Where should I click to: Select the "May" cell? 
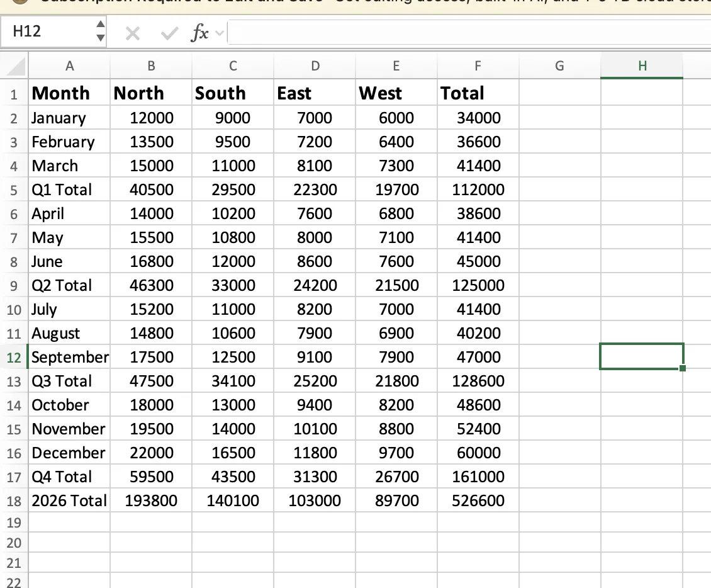[69, 237]
